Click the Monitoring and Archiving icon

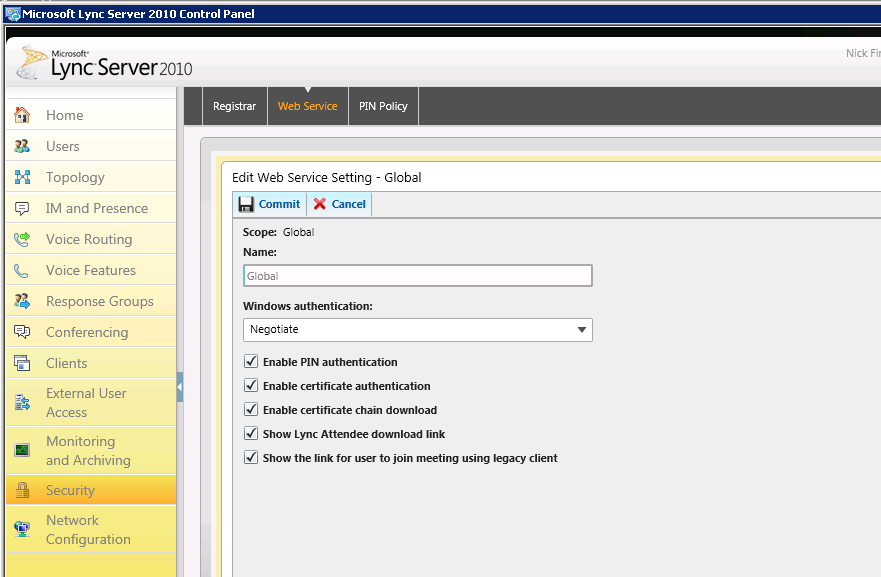tap(22, 450)
